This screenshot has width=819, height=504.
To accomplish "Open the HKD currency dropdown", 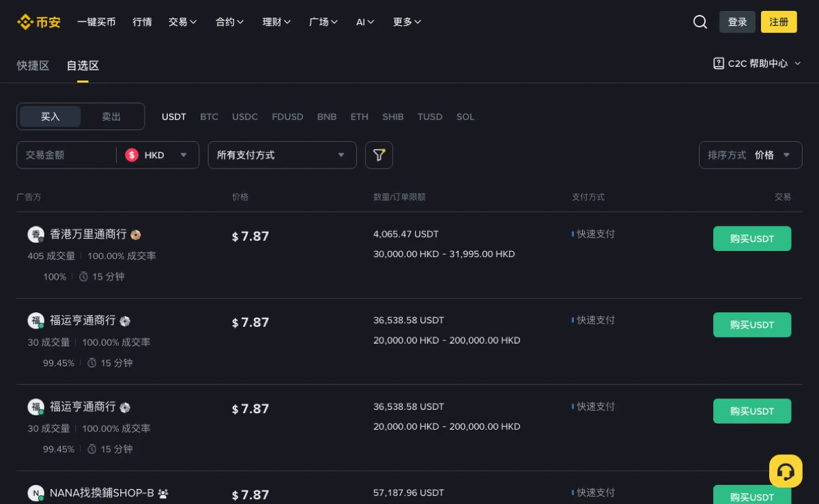I will [x=158, y=155].
